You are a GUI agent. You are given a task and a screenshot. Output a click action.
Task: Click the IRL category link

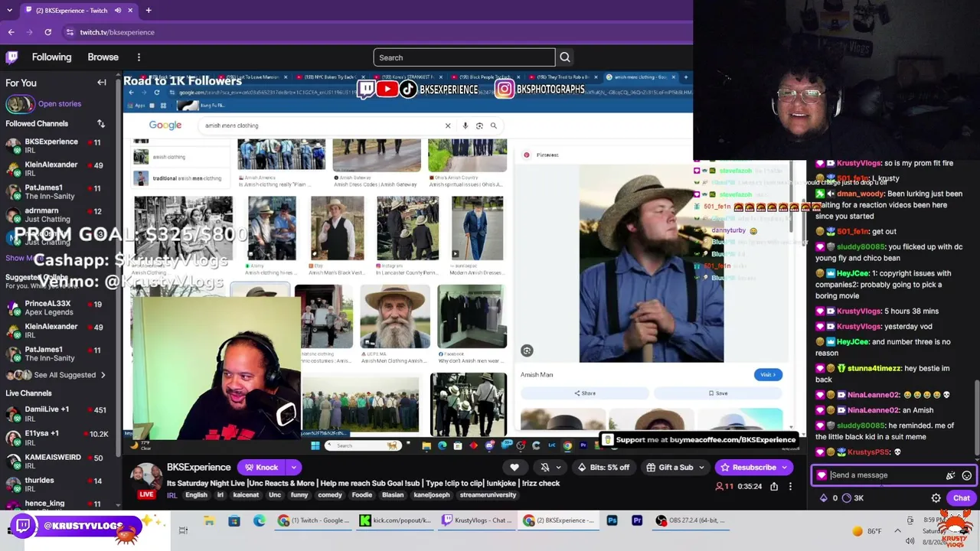tap(171, 495)
